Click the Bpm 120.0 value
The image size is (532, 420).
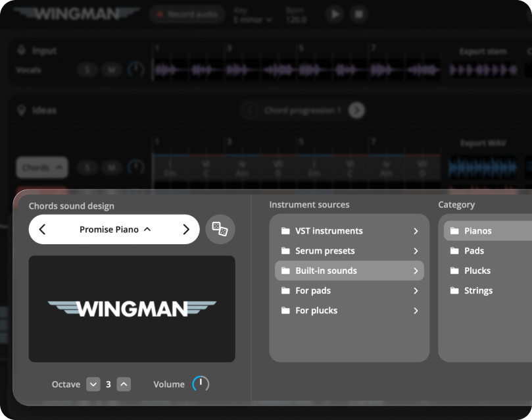click(x=296, y=20)
